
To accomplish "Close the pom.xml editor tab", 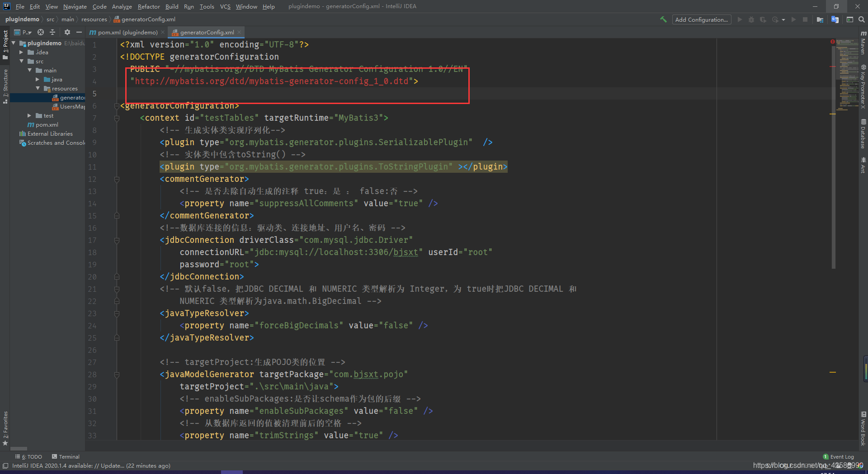I will [x=163, y=32].
